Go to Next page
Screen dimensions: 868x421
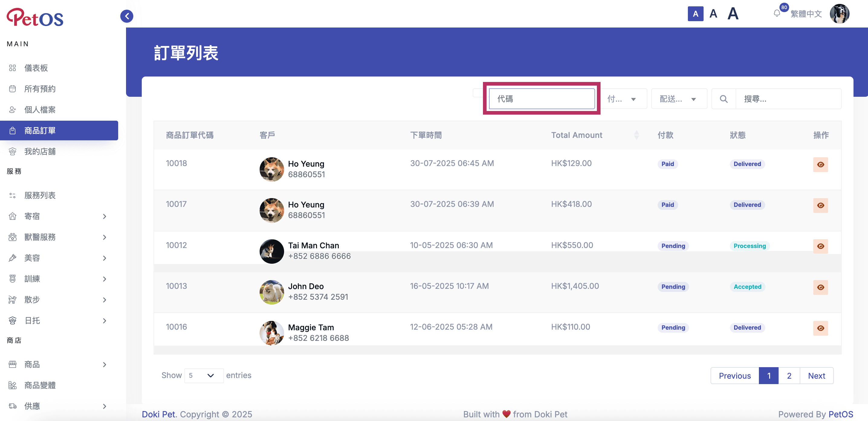(816, 376)
